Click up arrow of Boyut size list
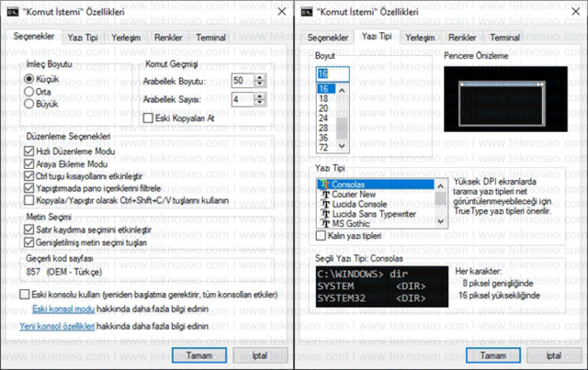 [342, 90]
